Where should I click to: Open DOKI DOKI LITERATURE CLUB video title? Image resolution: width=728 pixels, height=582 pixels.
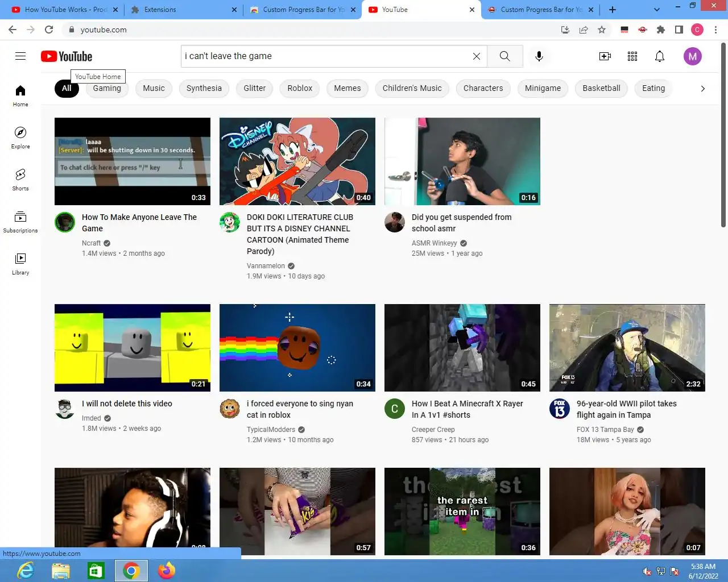300,234
